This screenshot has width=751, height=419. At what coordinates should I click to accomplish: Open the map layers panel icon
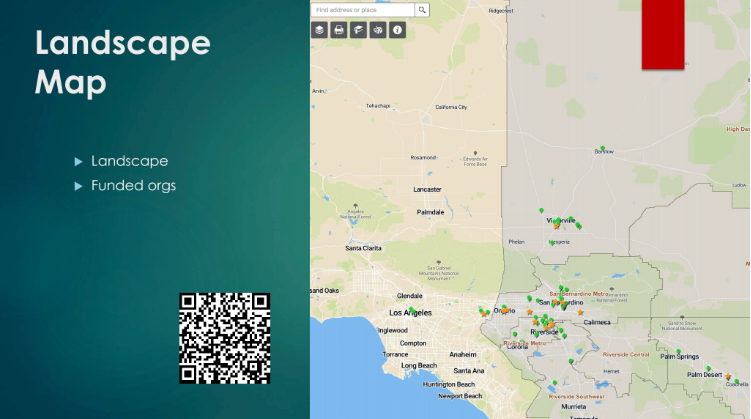pyautogui.click(x=319, y=30)
